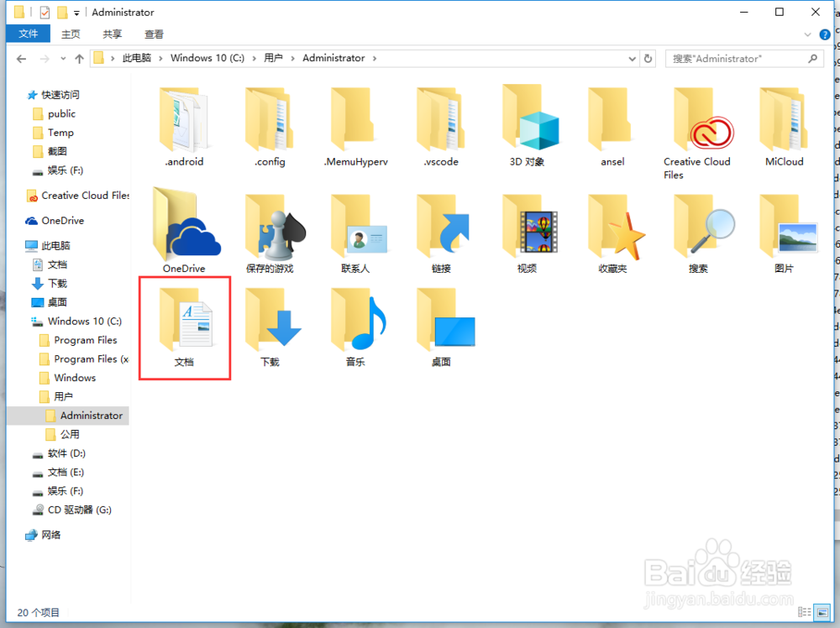Select 网络 in navigation pane

50,535
